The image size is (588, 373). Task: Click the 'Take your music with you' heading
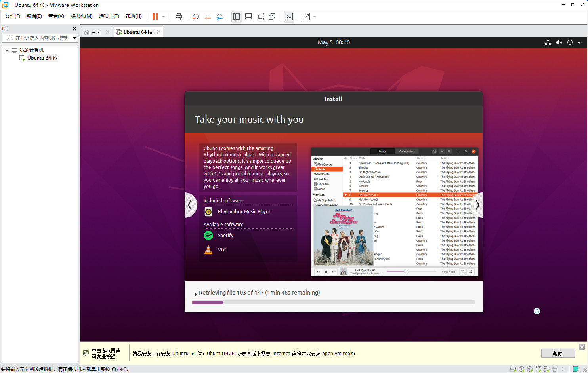[x=249, y=120]
